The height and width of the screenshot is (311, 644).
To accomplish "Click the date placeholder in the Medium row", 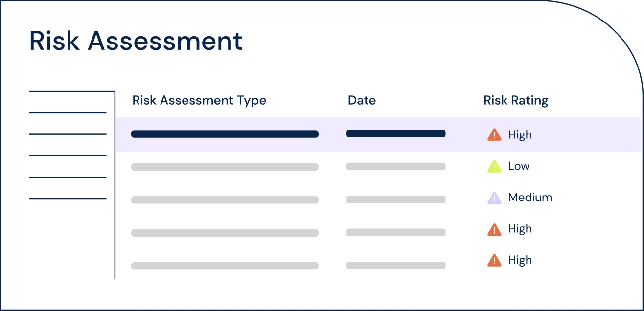I will (396, 200).
